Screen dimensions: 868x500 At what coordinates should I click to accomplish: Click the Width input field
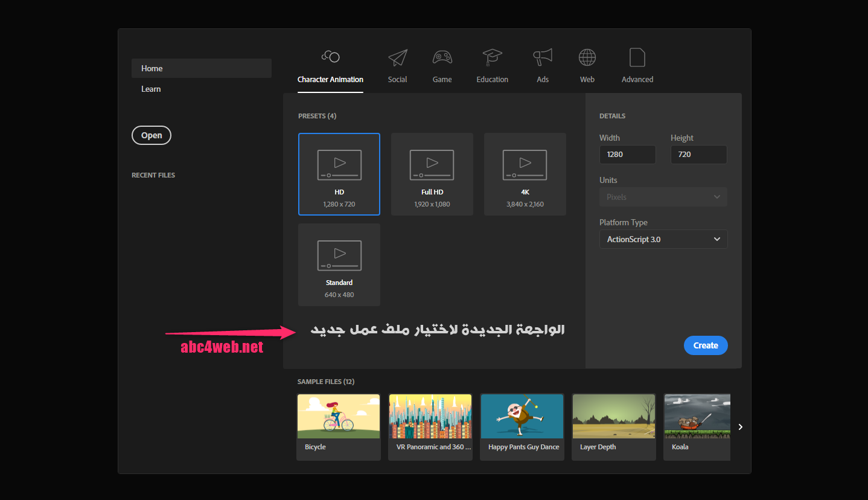(x=627, y=155)
